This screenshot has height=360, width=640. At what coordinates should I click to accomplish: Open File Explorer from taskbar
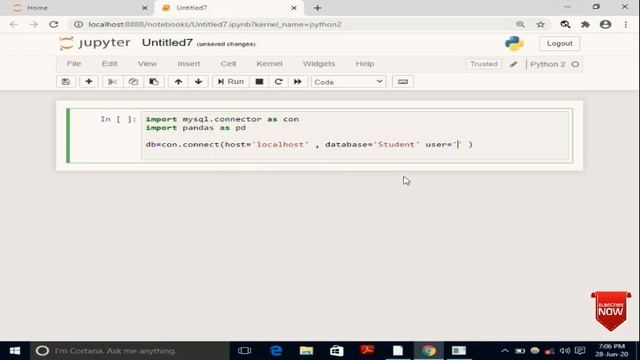click(306, 351)
